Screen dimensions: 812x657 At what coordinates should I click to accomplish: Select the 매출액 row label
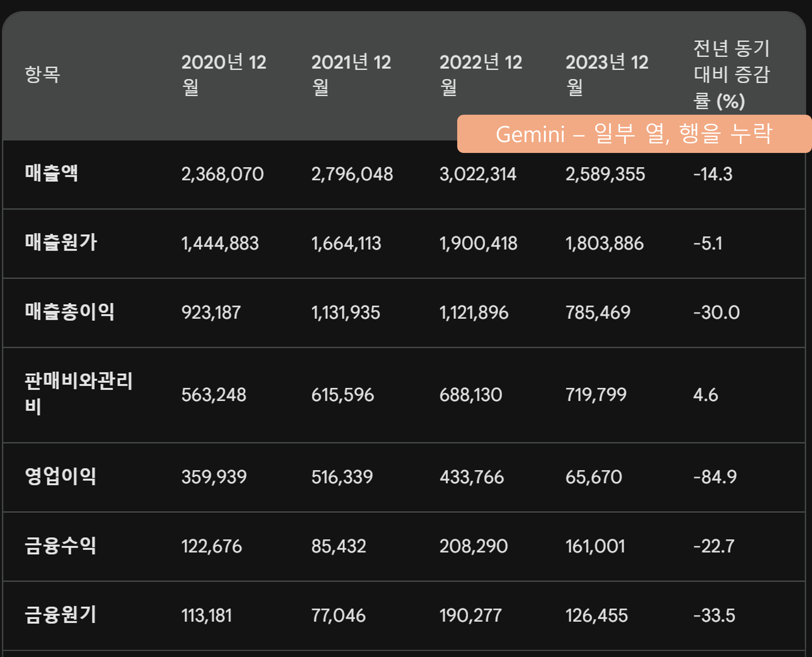click(52, 173)
